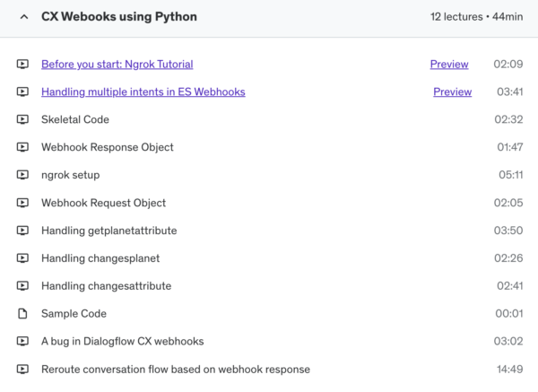This screenshot has height=392, width=538.
Task: Open the Before you start: Ngrok Tutorial link
Action: click(x=117, y=65)
